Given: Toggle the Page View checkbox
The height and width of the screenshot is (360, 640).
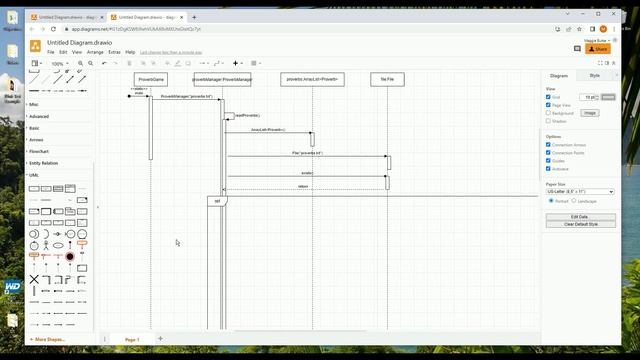Looking at the screenshot, I should [x=548, y=105].
